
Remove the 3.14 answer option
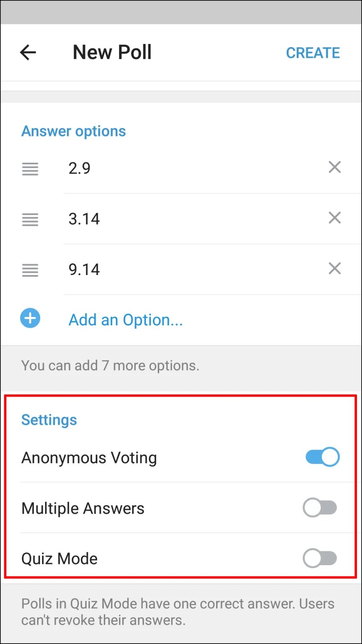click(x=334, y=218)
